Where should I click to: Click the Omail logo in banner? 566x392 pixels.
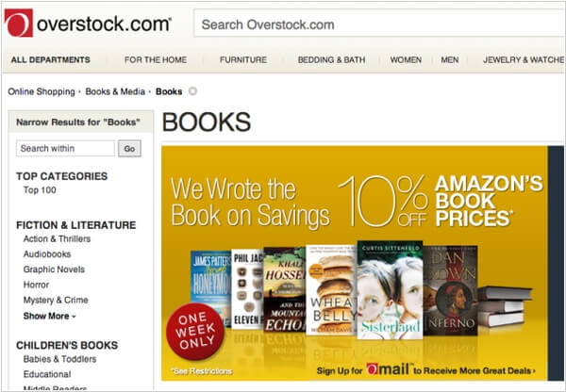[x=389, y=369]
